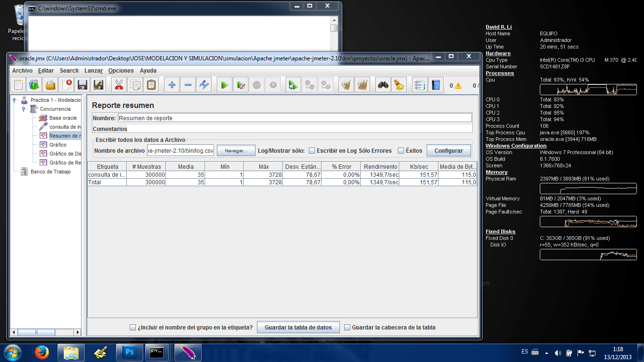Click the % Error column header
This screenshot has height=362, width=644.
[341, 166]
